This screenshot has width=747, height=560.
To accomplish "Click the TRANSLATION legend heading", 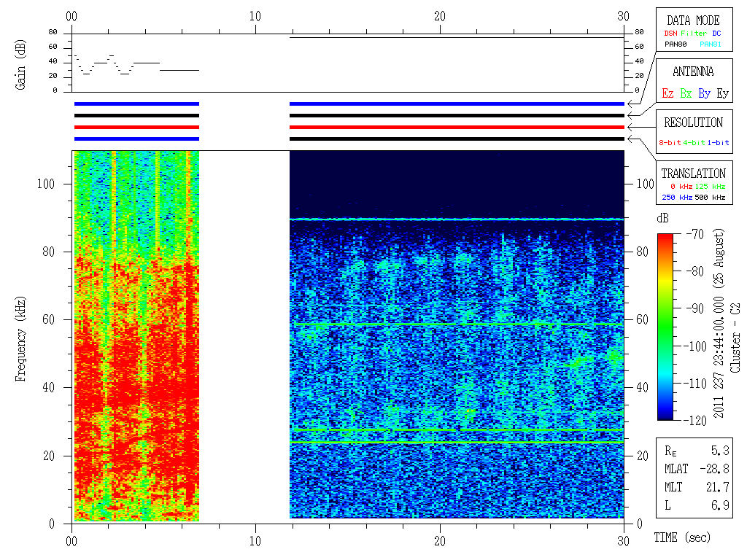I will pyautogui.click(x=693, y=174).
